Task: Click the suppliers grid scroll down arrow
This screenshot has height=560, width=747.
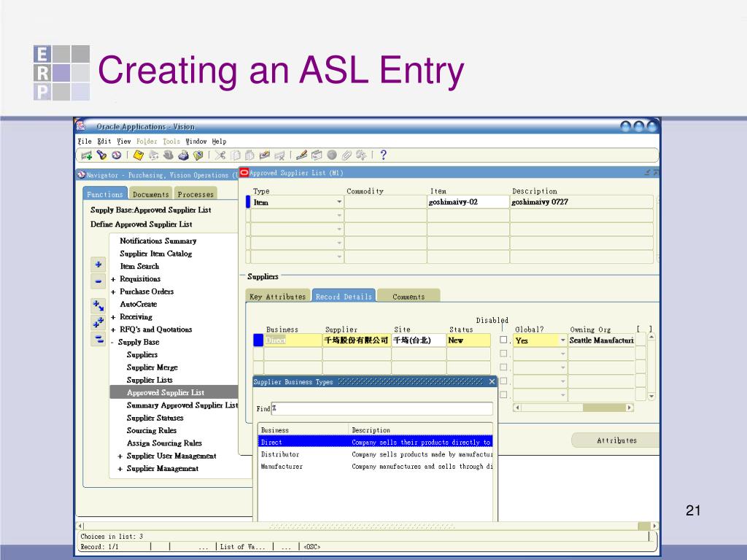Action: [651, 396]
